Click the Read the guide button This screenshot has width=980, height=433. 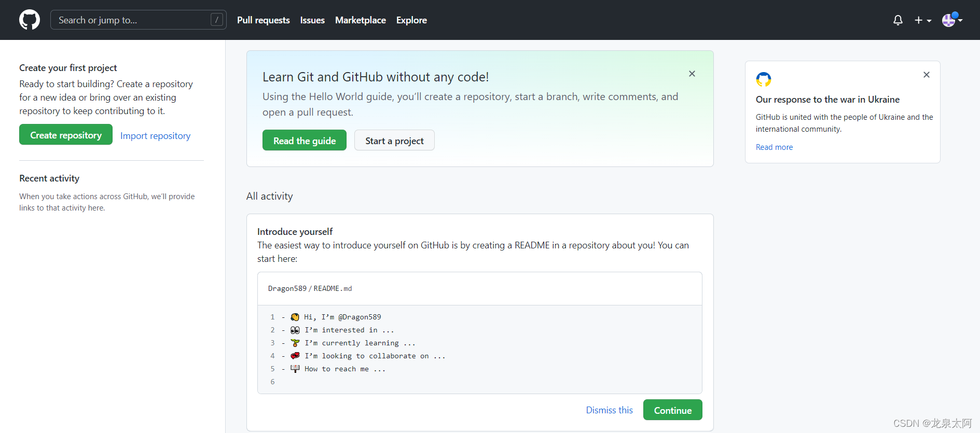click(305, 141)
